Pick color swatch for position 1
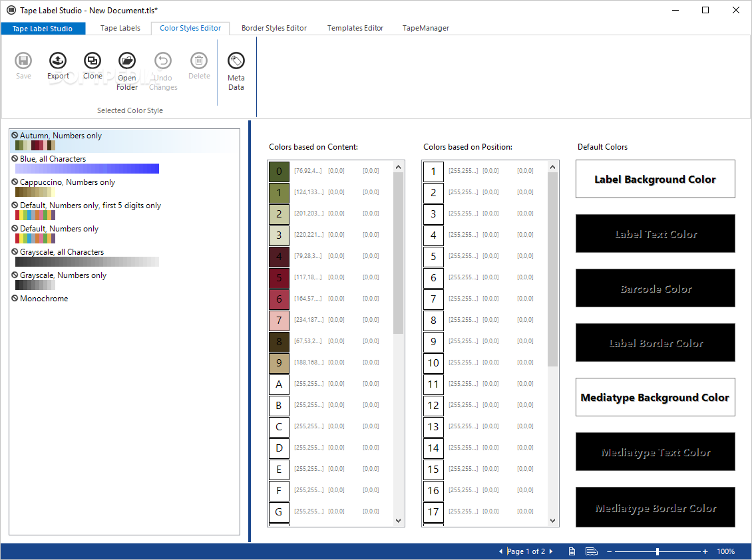The height and width of the screenshot is (560, 752). pyautogui.click(x=433, y=171)
